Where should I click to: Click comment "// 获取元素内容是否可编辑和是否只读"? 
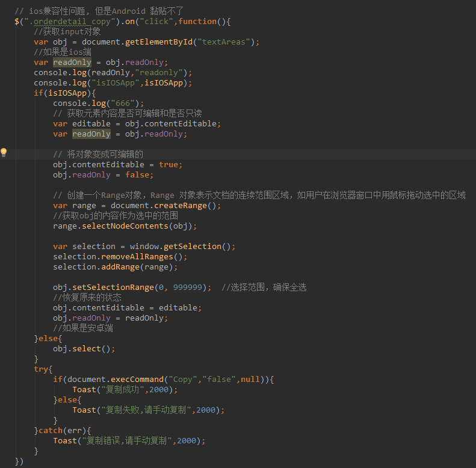[x=128, y=114]
